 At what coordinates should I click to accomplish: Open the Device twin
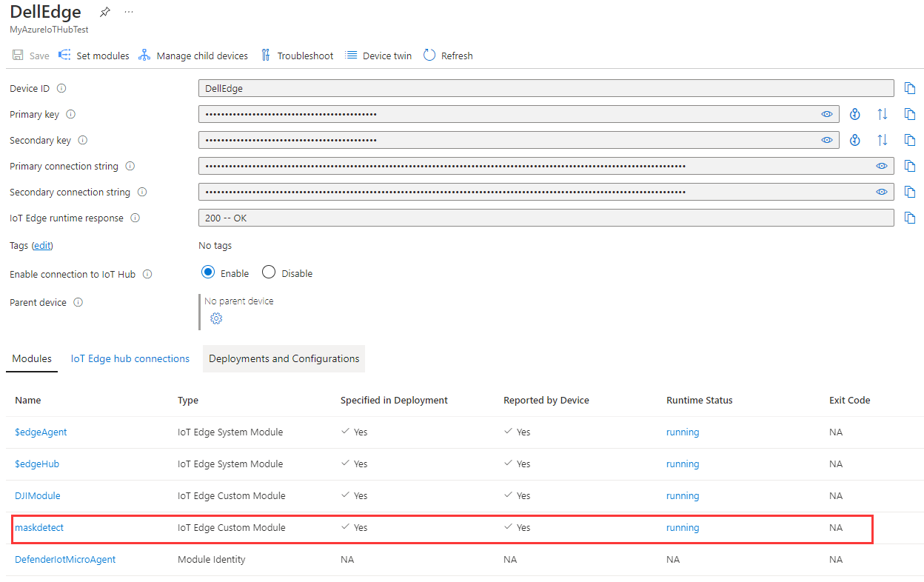pyautogui.click(x=378, y=56)
